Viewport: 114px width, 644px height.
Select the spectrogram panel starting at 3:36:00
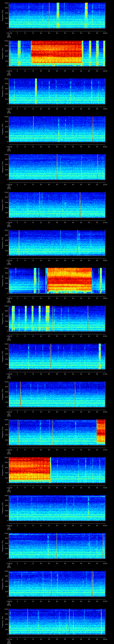57,205
